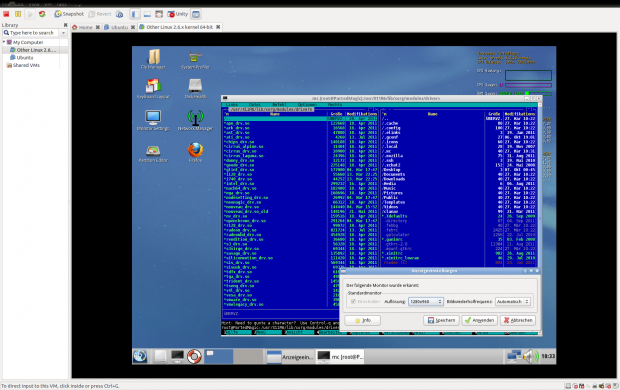The image size is (620, 390).
Task: Click the red power off VM icon
Action: point(6,14)
